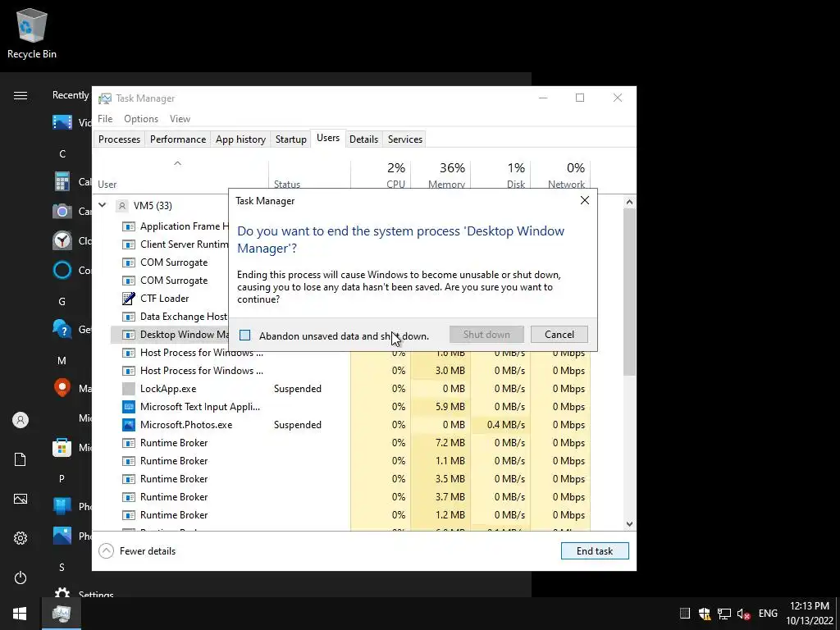Click the process list scroll up arrow

click(x=629, y=202)
